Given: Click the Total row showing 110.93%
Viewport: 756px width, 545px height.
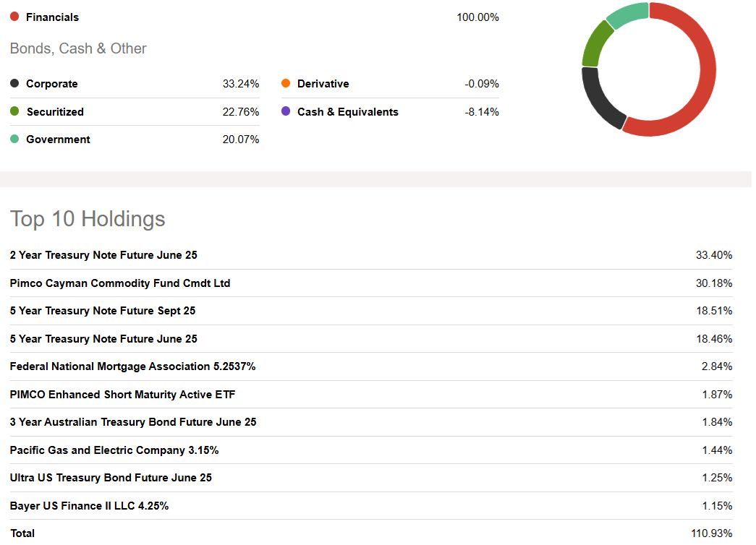Looking at the screenshot, I should (22, 533).
